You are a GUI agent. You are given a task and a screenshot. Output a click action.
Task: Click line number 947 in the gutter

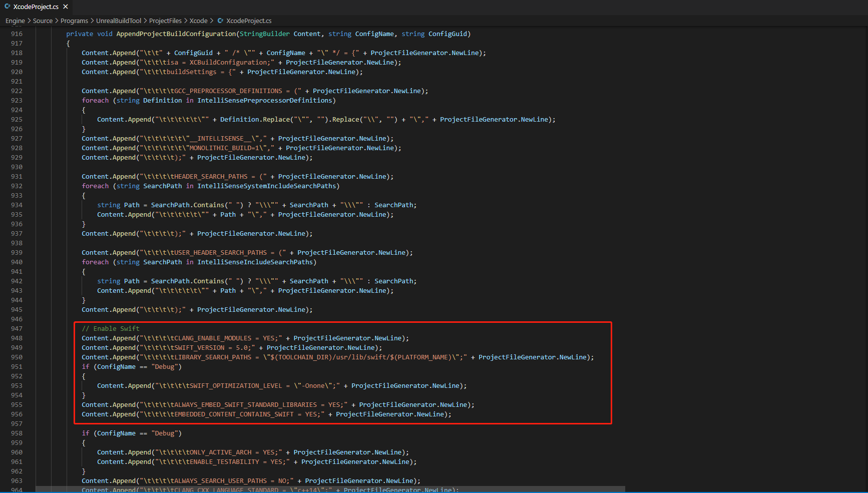[17, 328]
